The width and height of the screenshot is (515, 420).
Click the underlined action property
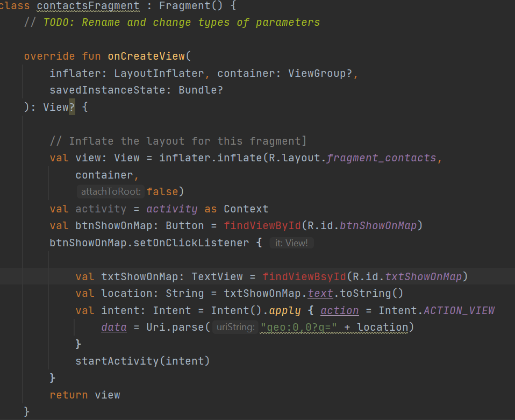point(340,311)
